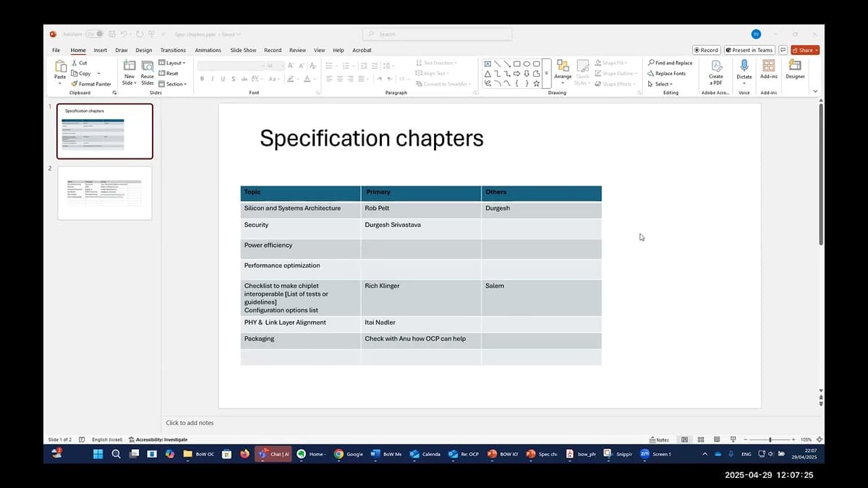Switch to the Insert ribbon tab
The height and width of the screenshot is (488, 868).
[100, 50]
